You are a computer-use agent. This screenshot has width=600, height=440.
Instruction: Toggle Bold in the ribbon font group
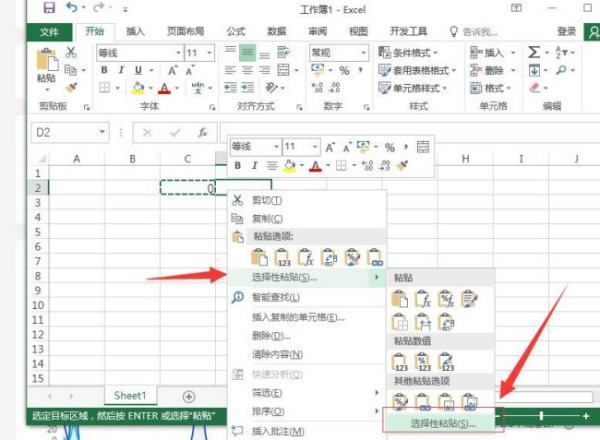coord(104,70)
